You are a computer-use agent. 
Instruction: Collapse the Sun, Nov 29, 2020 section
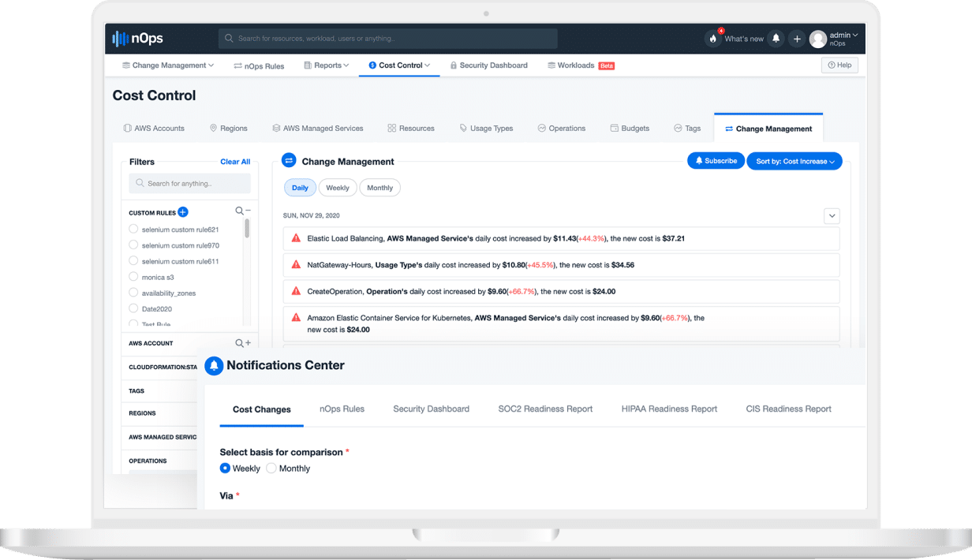[832, 215]
